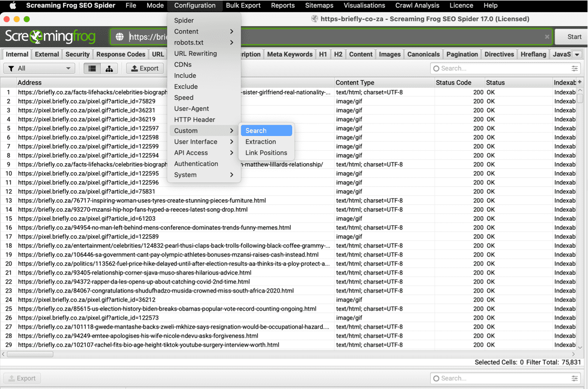Open Spider configuration
The height and width of the screenshot is (389, 588).
coord(204,20)
